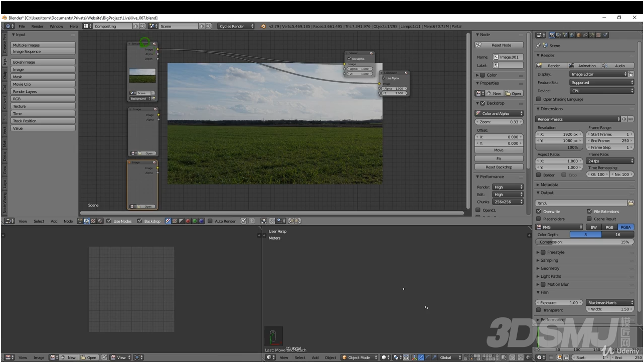644x363 pixels.
Task: Show the green channel in backdrop
Action: pos(195,221)
